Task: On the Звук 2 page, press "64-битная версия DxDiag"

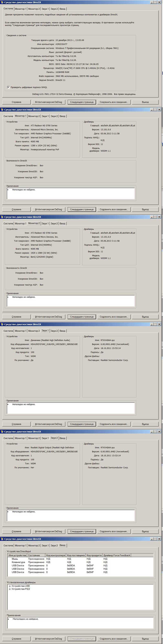Action: pos(48,532)
